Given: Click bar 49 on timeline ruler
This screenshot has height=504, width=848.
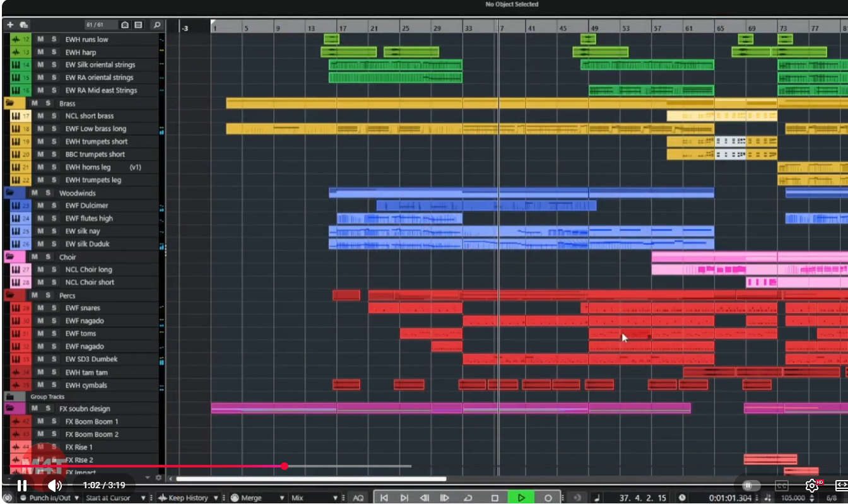Looking at the screenshot, I should [x=594, y=28].
